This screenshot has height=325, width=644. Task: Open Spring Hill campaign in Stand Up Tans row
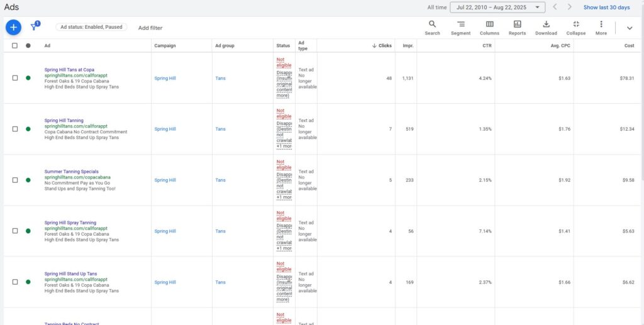[165, 282]
